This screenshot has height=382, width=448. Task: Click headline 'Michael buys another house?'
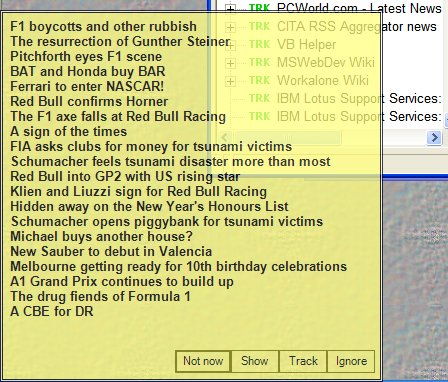click(x=101, y=236)
